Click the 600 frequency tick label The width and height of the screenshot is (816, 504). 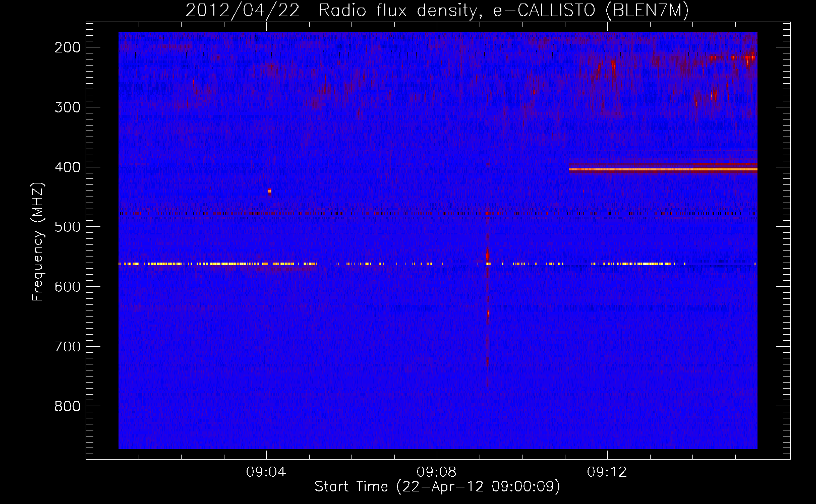[68, 287]
